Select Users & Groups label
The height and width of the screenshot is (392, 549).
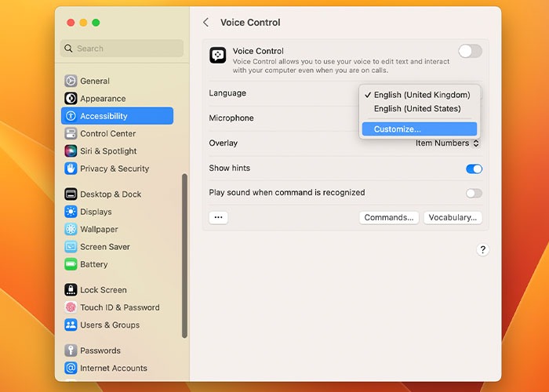coord(110,325)
